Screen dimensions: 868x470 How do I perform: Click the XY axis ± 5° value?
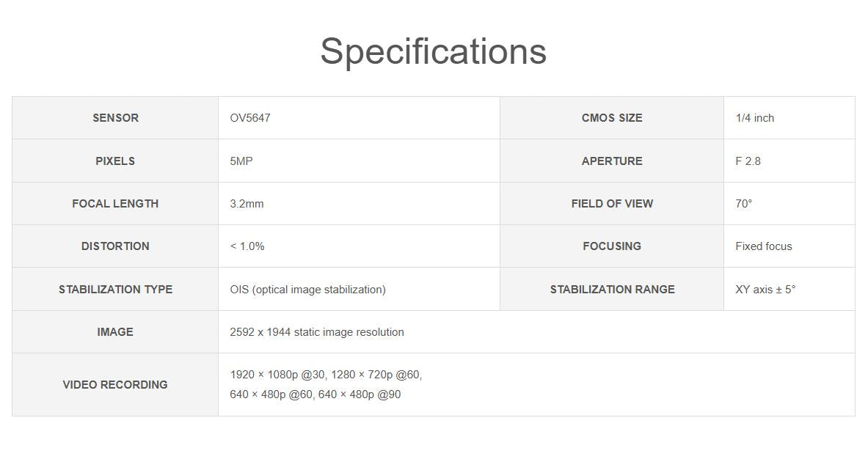point(765,290)
